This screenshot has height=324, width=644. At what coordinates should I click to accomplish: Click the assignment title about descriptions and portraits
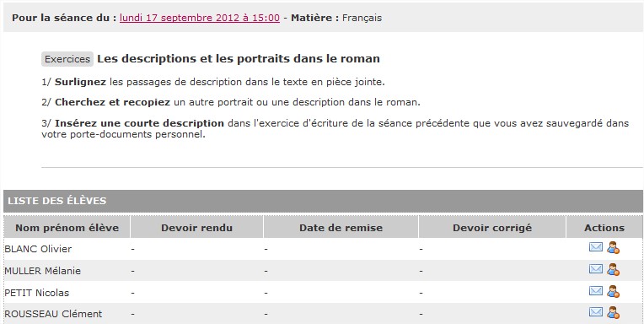239,59
